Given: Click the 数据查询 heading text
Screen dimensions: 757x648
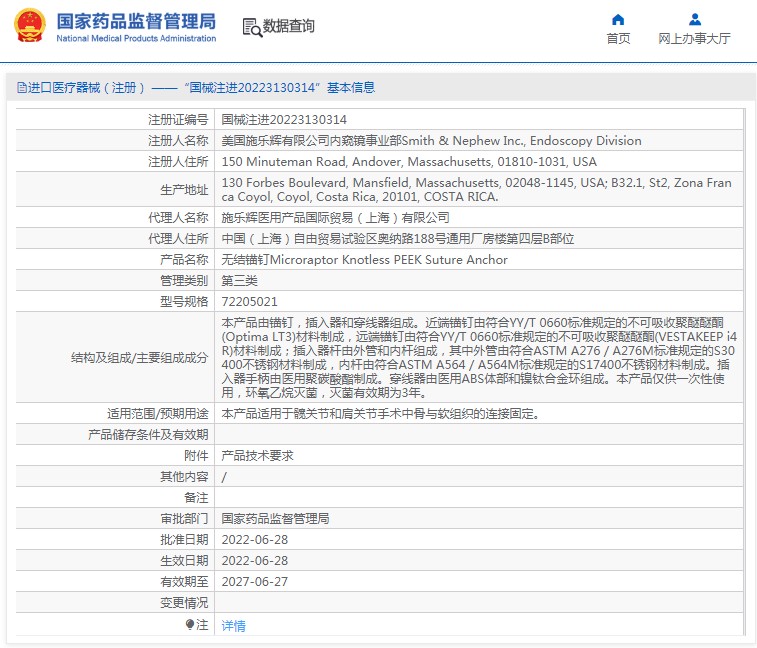Looking at the screenshot, I should 288,26.
